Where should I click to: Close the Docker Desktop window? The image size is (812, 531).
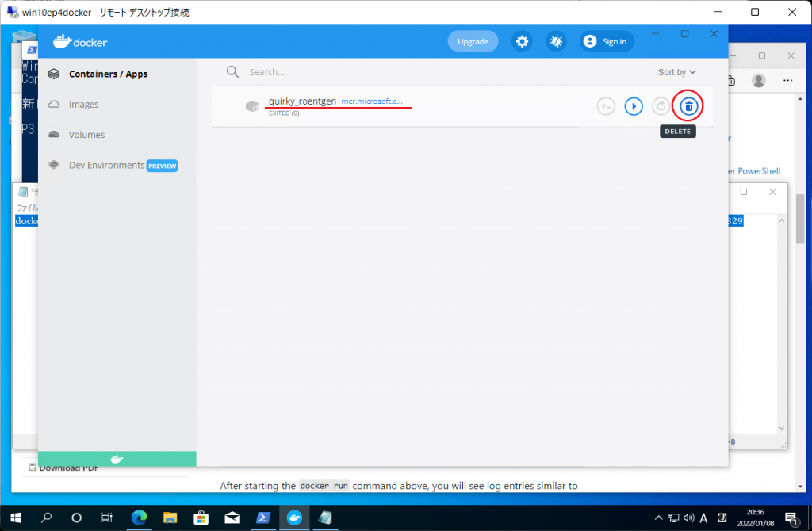pyautogui.click(x=714, y=34)
